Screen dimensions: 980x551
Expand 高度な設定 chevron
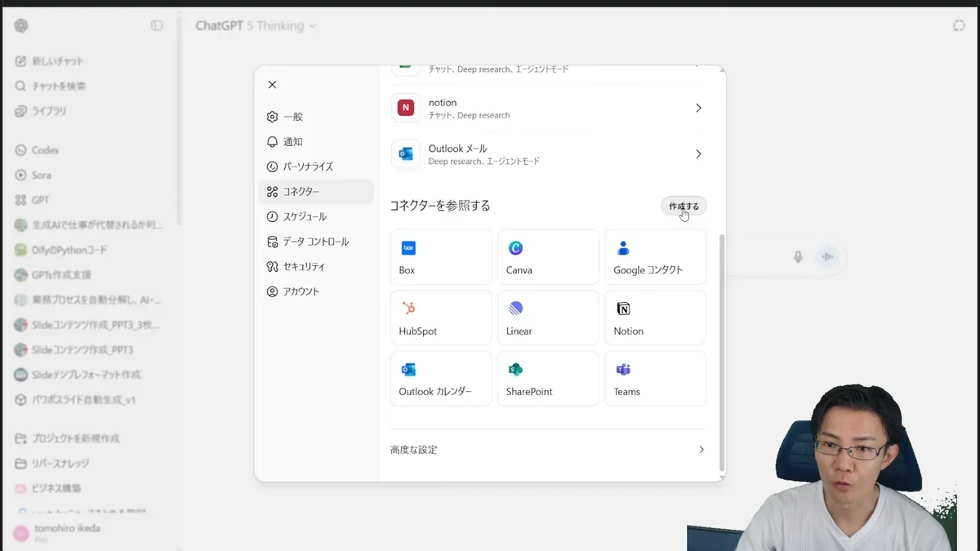click(x=701, y=450)
